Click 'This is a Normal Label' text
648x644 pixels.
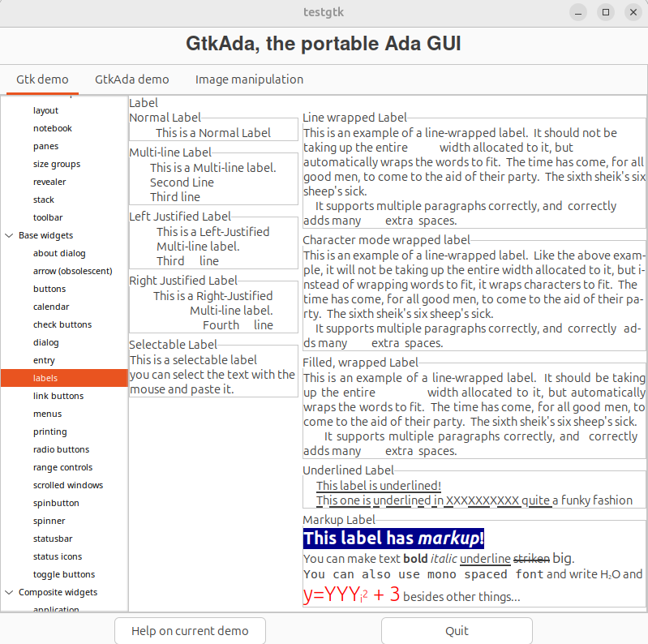point(213,133)
